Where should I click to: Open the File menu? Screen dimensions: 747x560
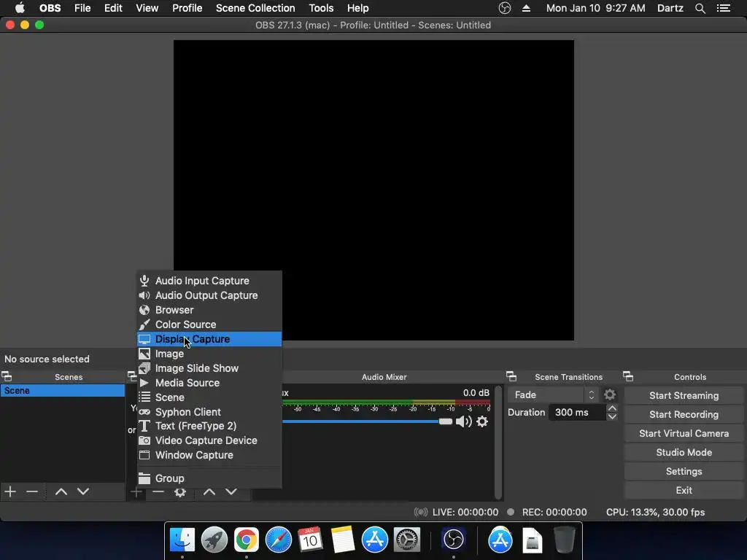click(x=82, y=8)
